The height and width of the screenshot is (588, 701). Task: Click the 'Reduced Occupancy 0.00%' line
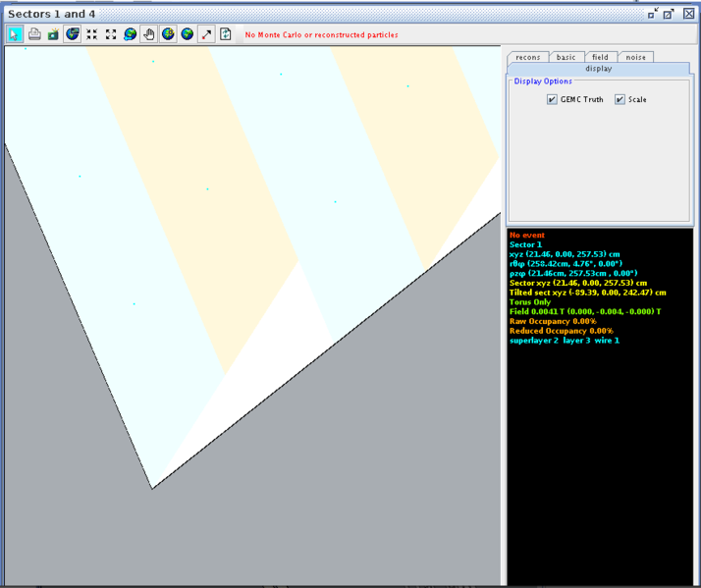point(561,331)
